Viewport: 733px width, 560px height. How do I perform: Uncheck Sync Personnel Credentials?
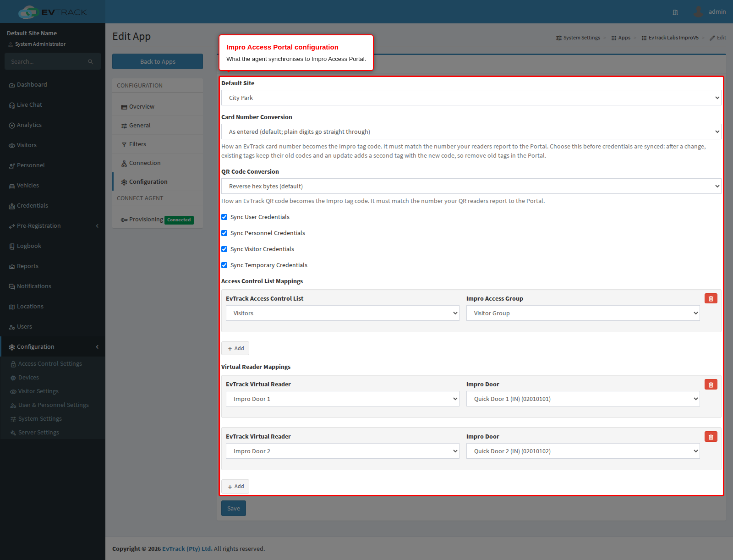coord(224,233)
